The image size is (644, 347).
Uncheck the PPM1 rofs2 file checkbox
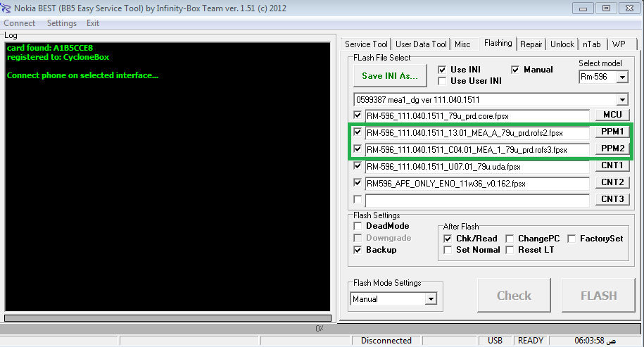coord(358,132)
